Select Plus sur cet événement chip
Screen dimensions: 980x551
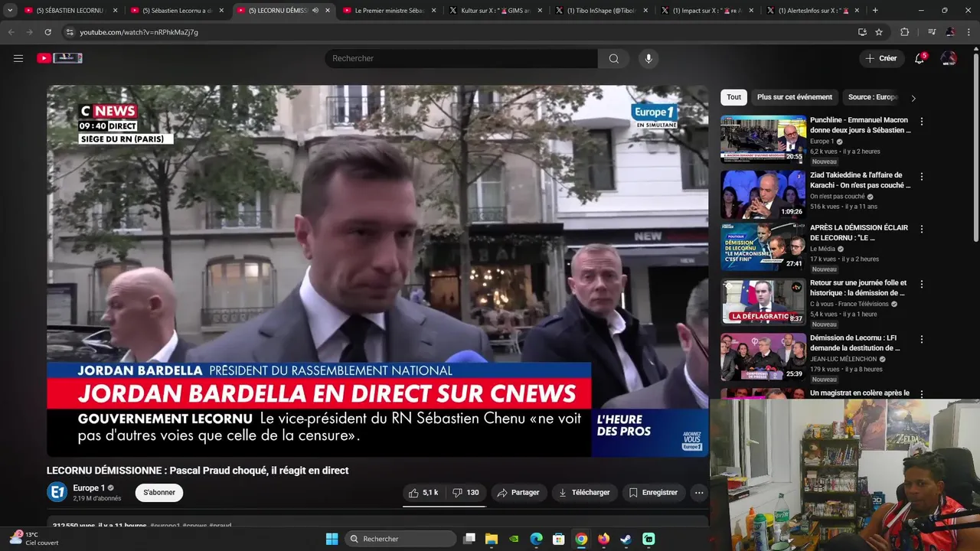click(795, 97)
